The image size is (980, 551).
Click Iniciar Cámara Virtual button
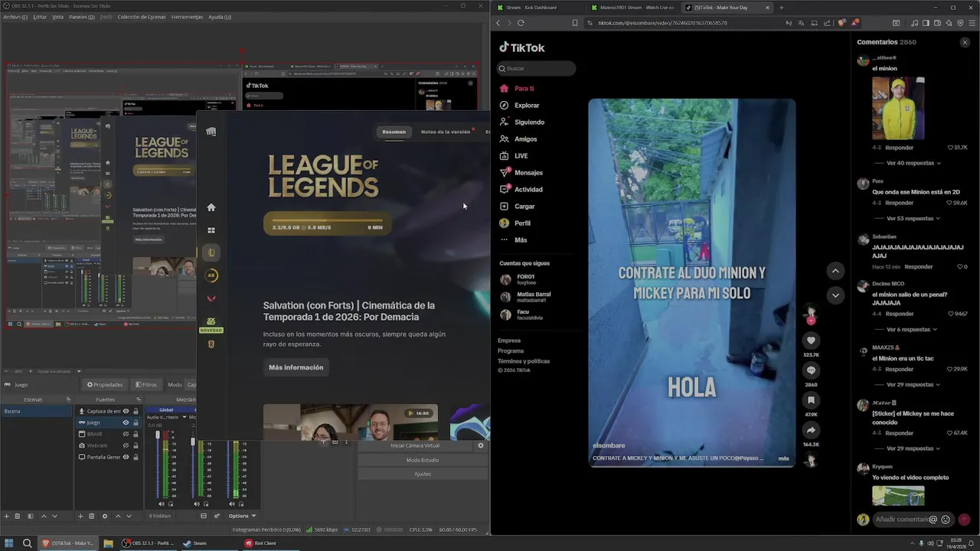[415, 445]
